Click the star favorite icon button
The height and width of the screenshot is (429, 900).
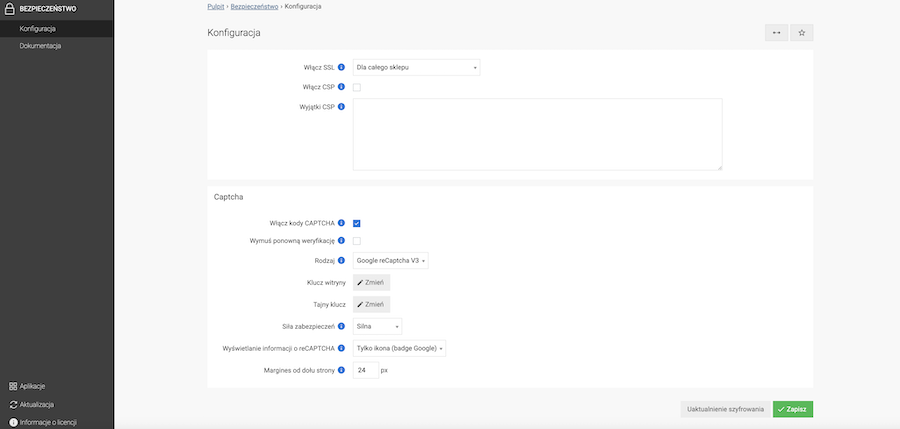point(801,33)
